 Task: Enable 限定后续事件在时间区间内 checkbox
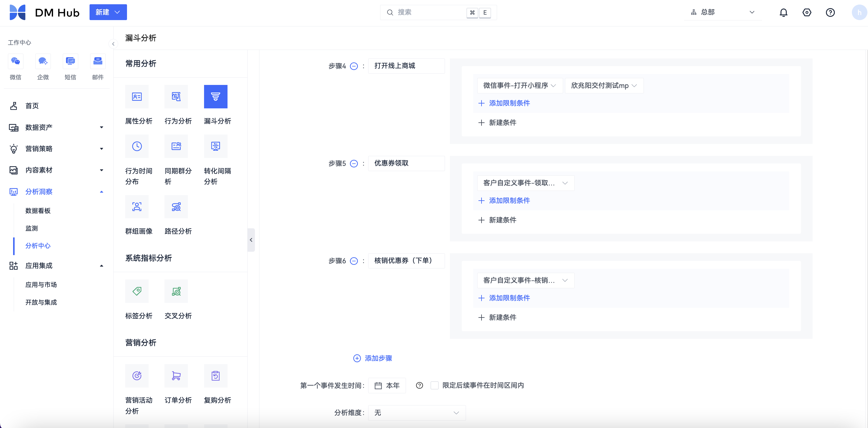[434, 385]
